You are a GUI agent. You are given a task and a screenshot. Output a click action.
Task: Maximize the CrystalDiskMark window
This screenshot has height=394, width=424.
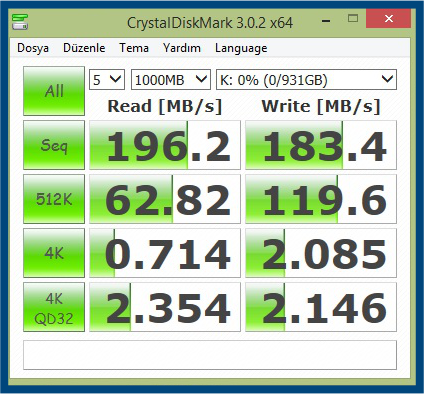pos(353,19)
